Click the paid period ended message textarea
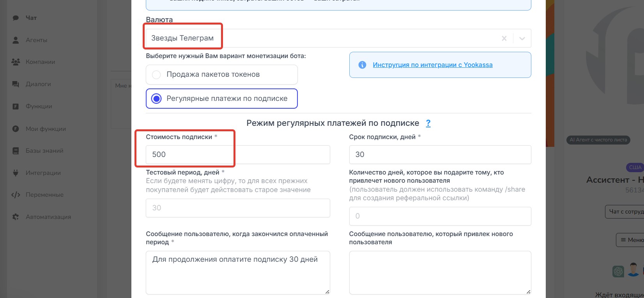 point(238,272)
